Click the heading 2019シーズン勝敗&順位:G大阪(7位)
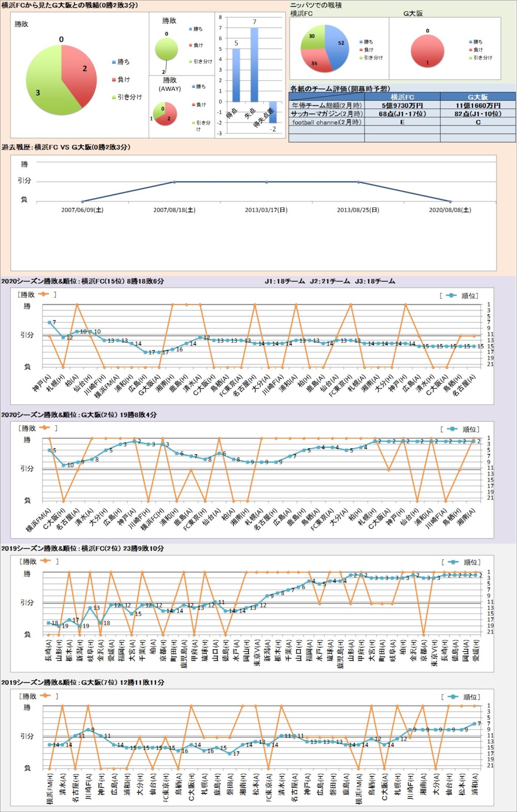Viewport: 517px width, 812px height. (x=83, y=682)
